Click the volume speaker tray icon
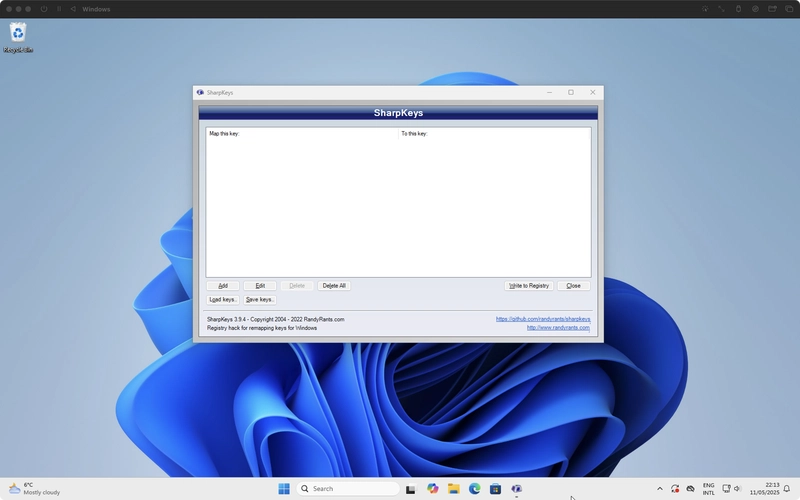This screenshot has height=500, width=800. coord(737,489)
